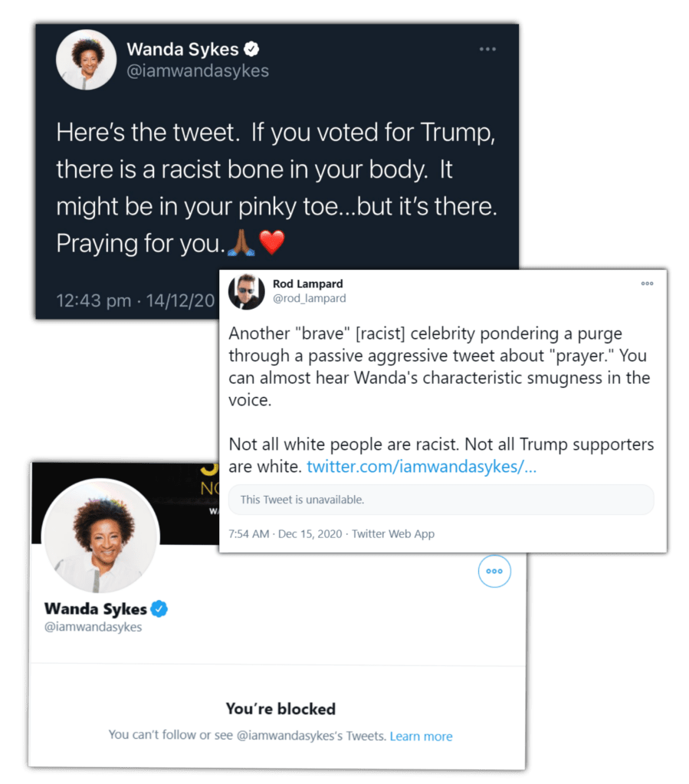
Task: Open the twitter.com/iamwandasykes link in the tweet
Action: (422, 467)
